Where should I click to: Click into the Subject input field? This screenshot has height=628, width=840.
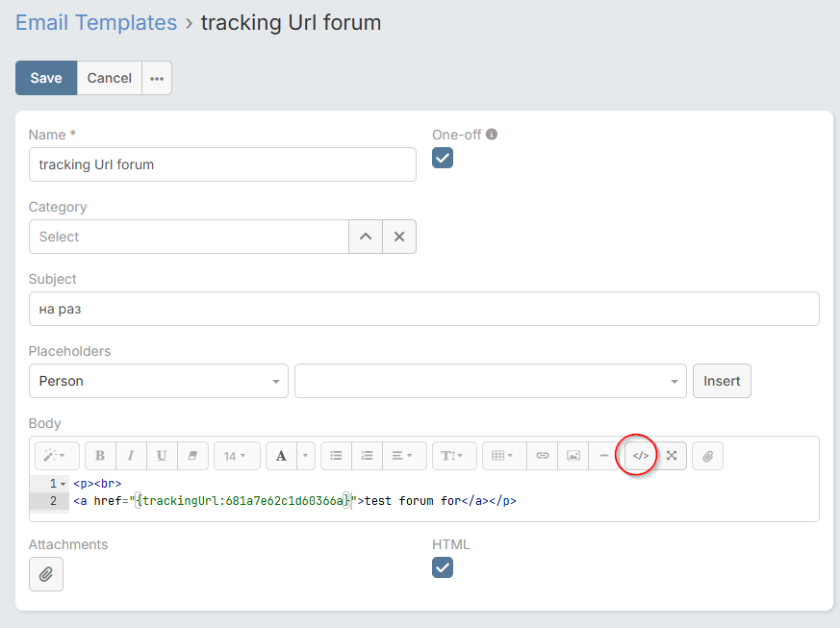tap(423, 309)
